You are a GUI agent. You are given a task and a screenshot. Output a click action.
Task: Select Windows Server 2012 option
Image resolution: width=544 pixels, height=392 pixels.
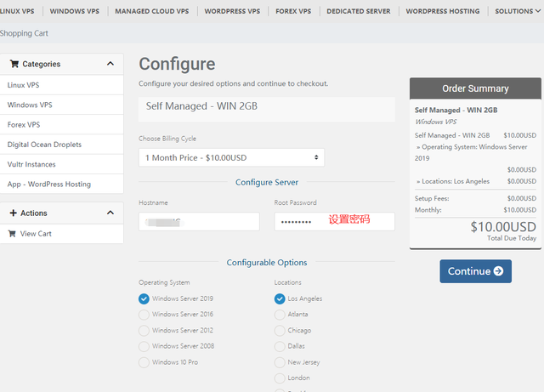point(144,330)
